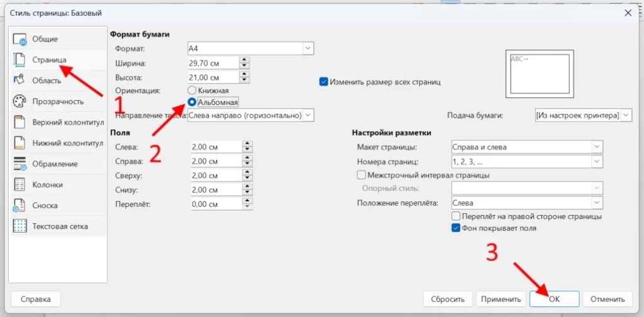Open the Формат A4 dropdown

pos(250,48)
